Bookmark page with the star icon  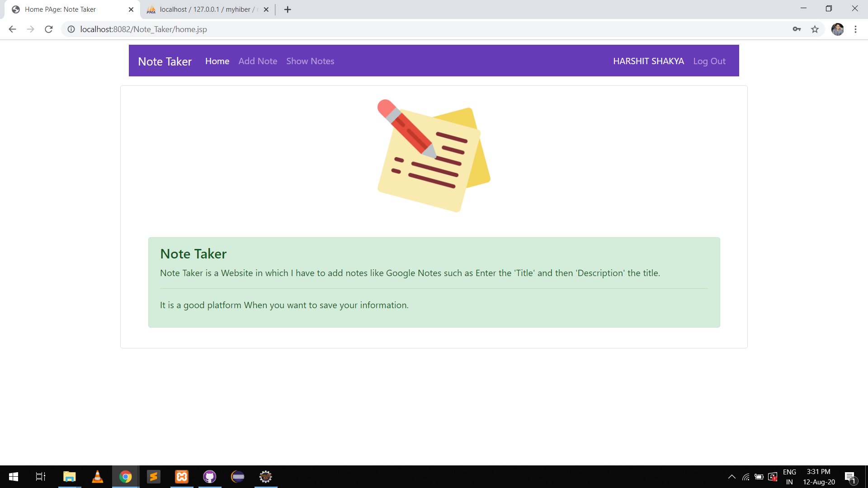click(x=815, y=29)
